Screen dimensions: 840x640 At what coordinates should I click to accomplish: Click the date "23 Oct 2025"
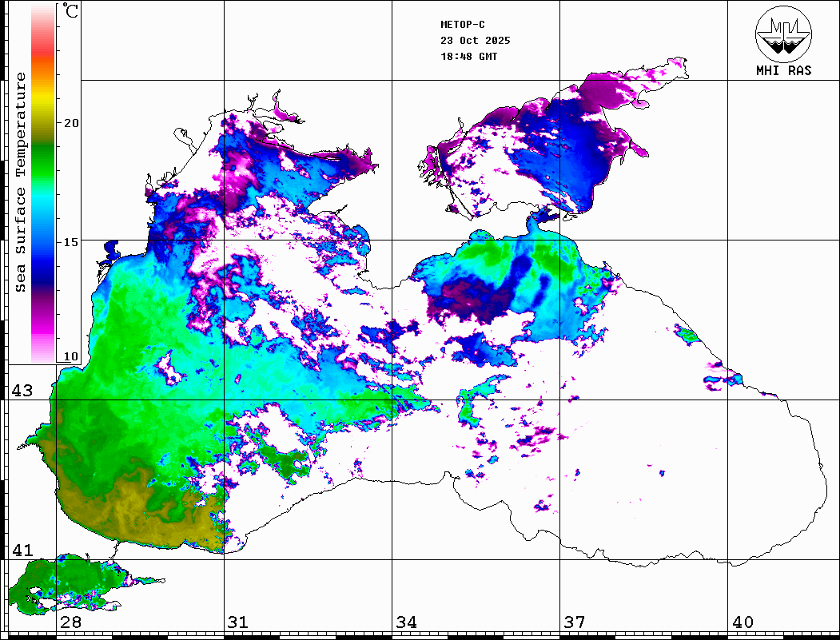(475, 41)
